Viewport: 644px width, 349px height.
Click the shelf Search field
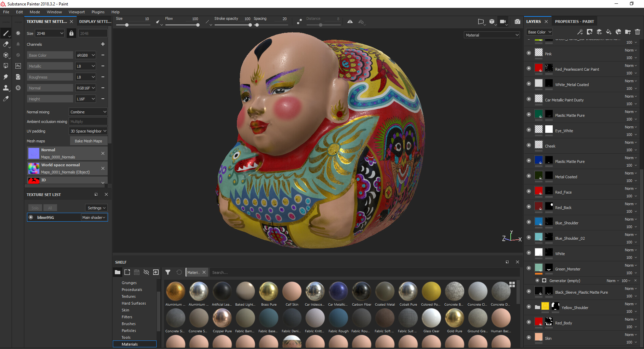(364, 272)
